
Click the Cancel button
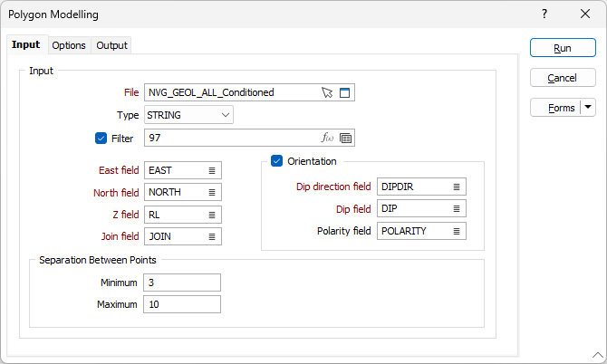[563, 78]
